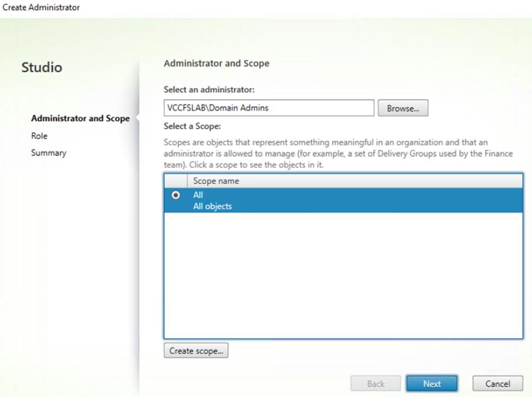Click the "Select a Scope:" label

click(192, 126)
